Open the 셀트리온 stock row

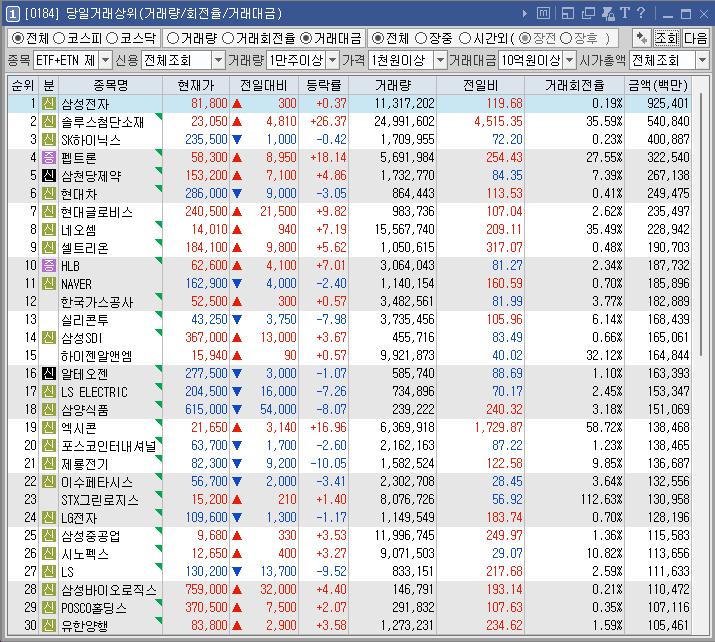[349, 248]
